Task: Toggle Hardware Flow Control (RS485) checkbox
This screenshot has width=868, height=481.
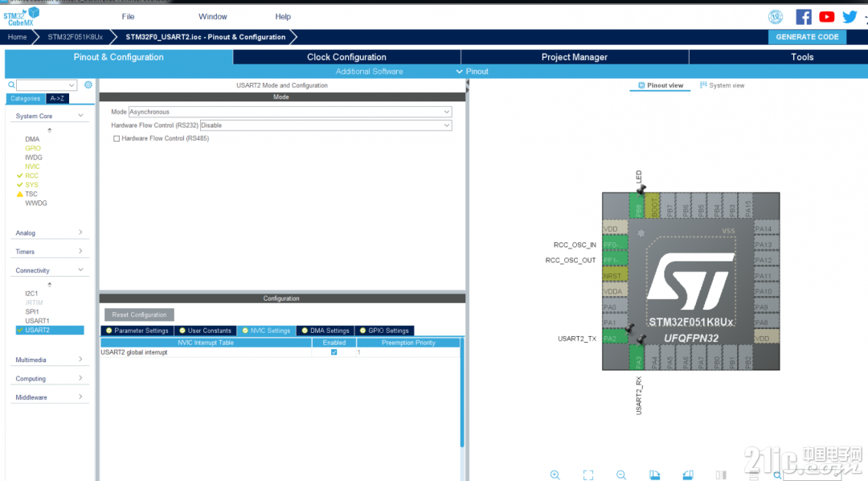Action: 117,138
